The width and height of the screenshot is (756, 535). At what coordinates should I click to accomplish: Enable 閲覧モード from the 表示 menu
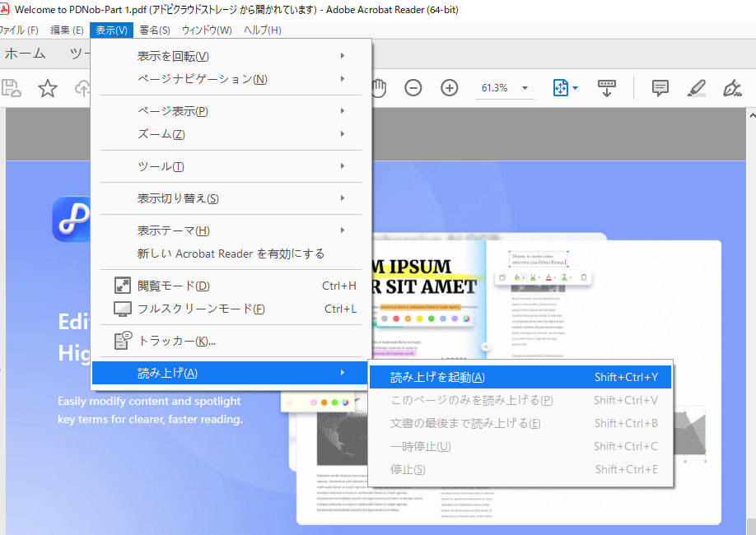coord(186,285)
